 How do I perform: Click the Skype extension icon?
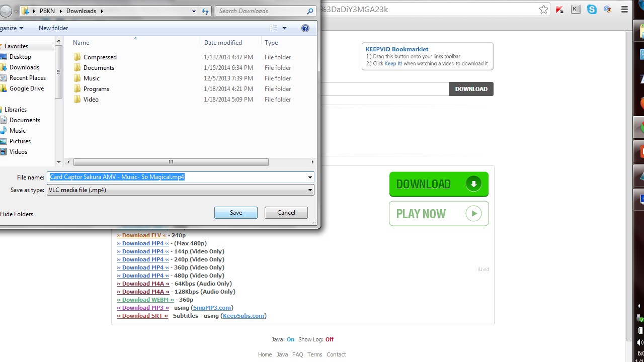(x=592, y=10)
